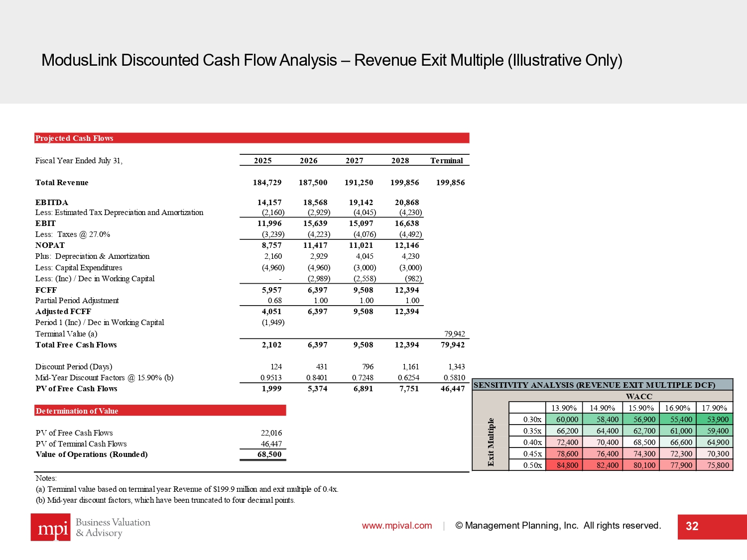Click the 15.90% WACC column header
This screenshot has height=560, width=747.
(x=641, y=408)
